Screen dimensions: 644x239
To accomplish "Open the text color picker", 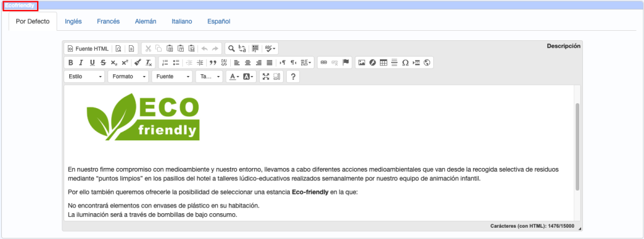I will tap(234, 76).
